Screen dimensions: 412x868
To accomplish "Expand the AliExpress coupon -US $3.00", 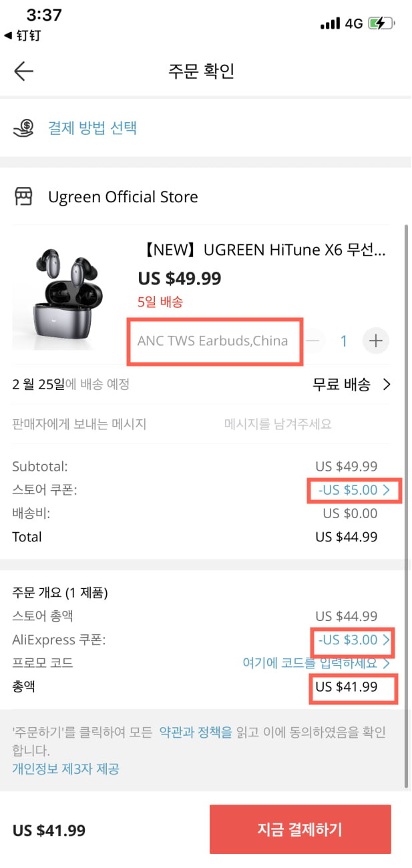I will click(x=355, y=640).
